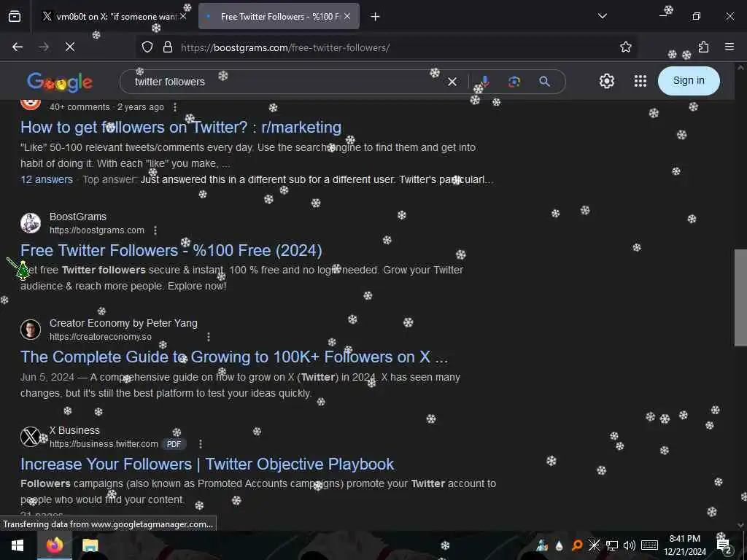Close the vm0b0t on X tab
The image size is (747, 560).
point(183,16)
